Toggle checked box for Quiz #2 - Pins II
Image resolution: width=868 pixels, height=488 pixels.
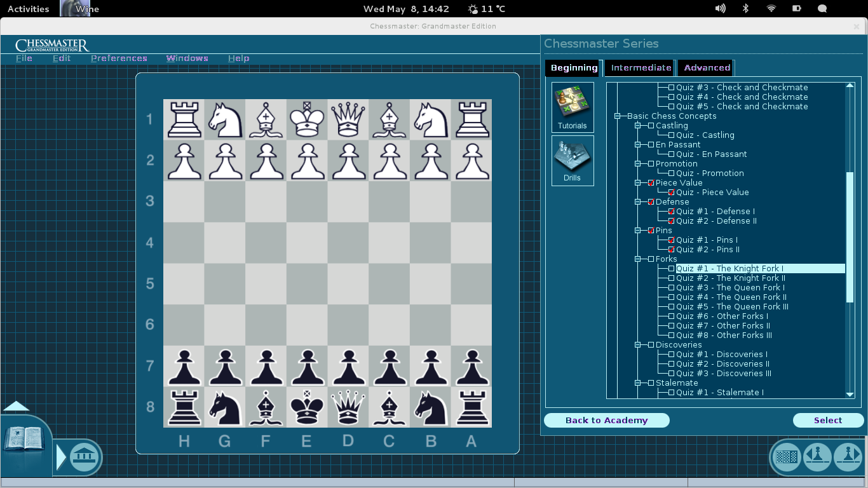[671, 250]
